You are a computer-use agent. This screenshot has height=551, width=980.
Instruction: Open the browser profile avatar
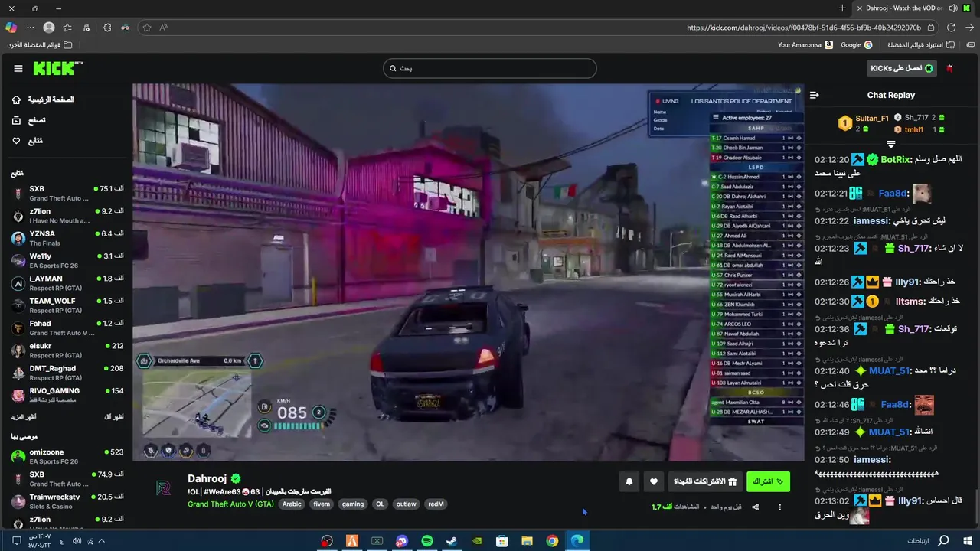[49, 28]
